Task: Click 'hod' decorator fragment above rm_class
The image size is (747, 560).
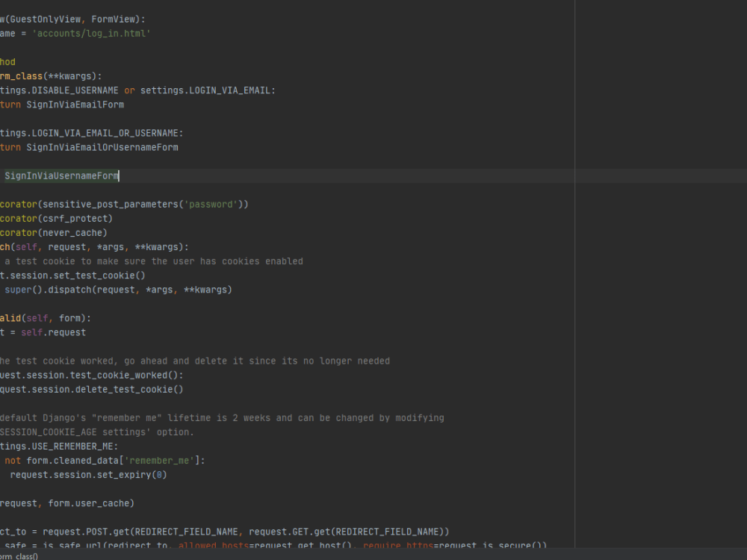Action: [x=7, y=62]
